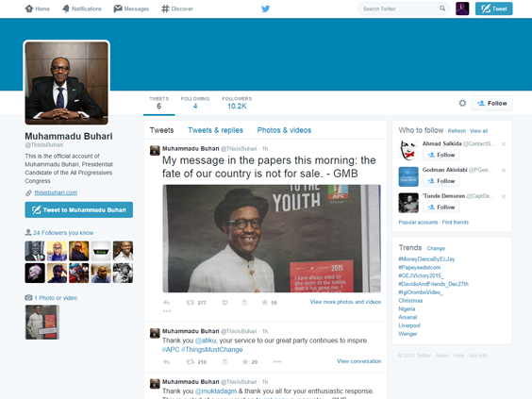Follow Godman Akinlabi
The width and height of the screenshot is (532, 399).
click(441, 181)
